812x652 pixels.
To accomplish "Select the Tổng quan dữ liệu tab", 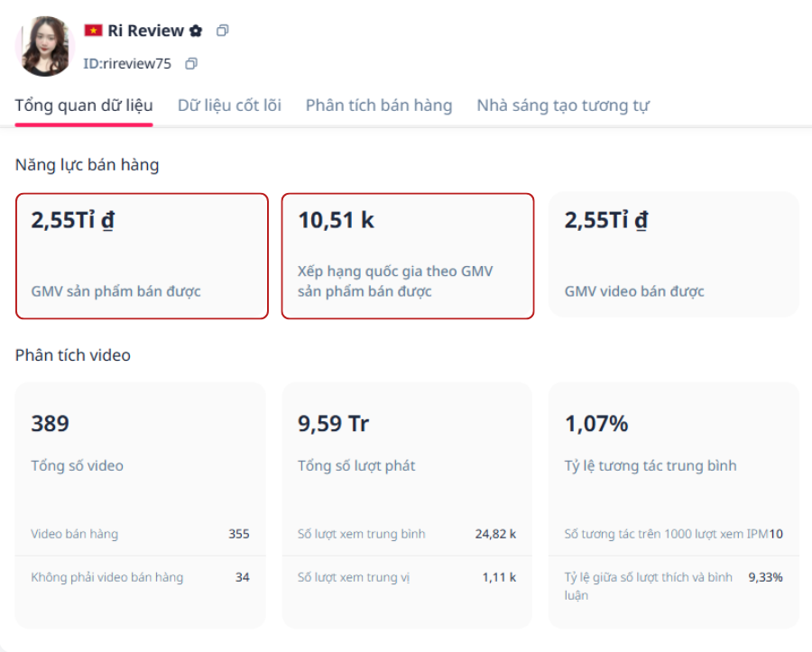I will (84, 106).
